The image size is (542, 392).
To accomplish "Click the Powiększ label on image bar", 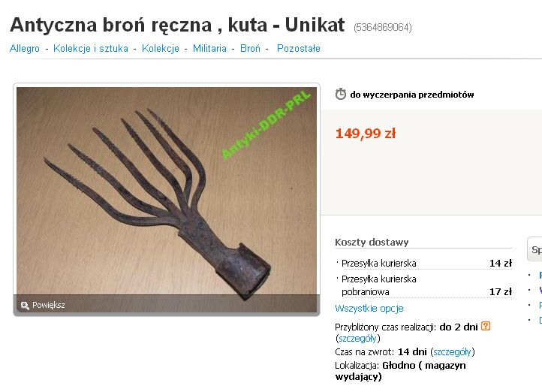I will point(48,305).
